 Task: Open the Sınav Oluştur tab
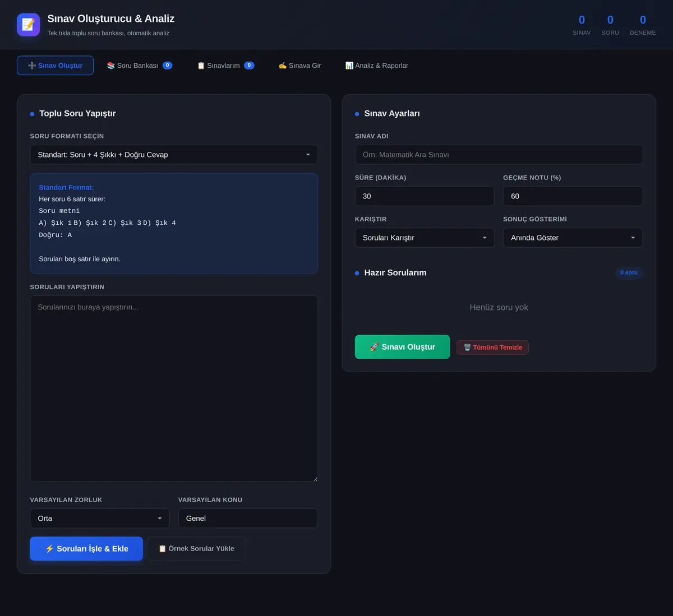[x=55, y=66]
